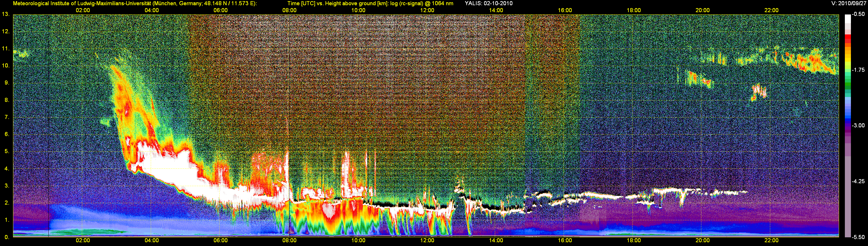Click the 3. km height axis label
This screenshot has width=868, height=246.
[6, 186]
